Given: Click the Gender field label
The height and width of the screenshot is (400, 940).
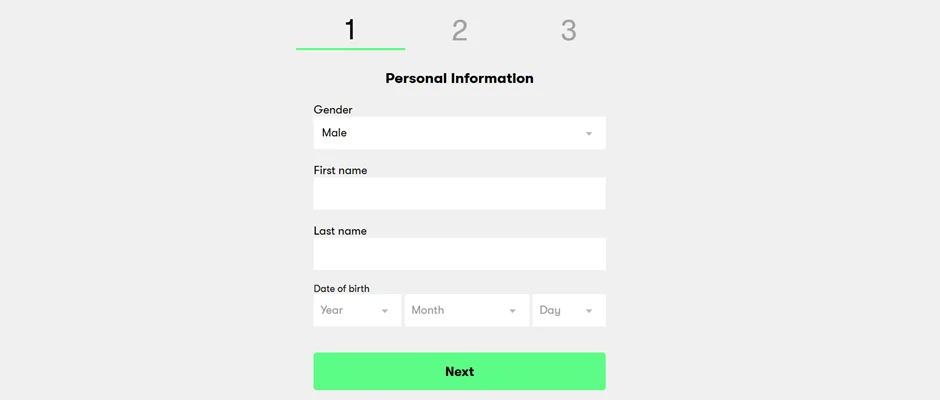Looking at the screenshot, I should tap(333, 110).
